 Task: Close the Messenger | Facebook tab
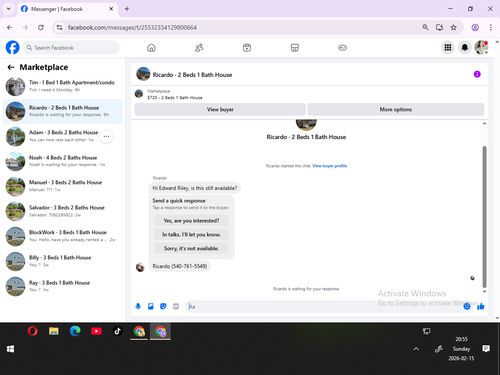(111, 9)
